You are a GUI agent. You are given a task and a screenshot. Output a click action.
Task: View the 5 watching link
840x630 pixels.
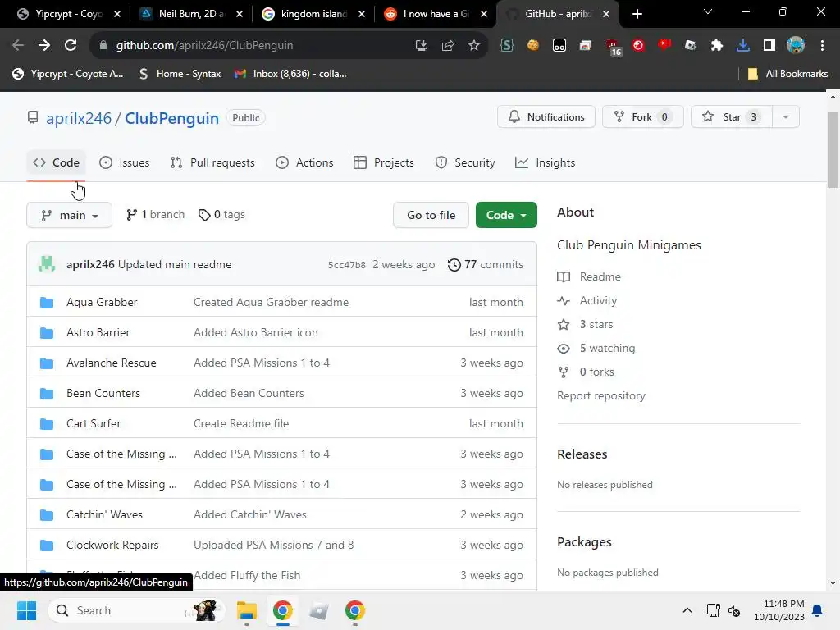(596, 348)
